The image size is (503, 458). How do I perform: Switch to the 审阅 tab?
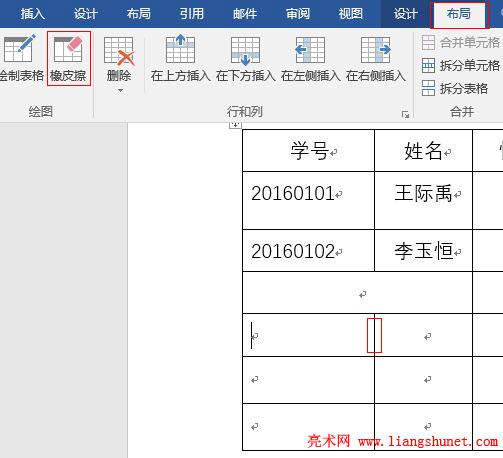pyautogui.click(x=298, y=14)
